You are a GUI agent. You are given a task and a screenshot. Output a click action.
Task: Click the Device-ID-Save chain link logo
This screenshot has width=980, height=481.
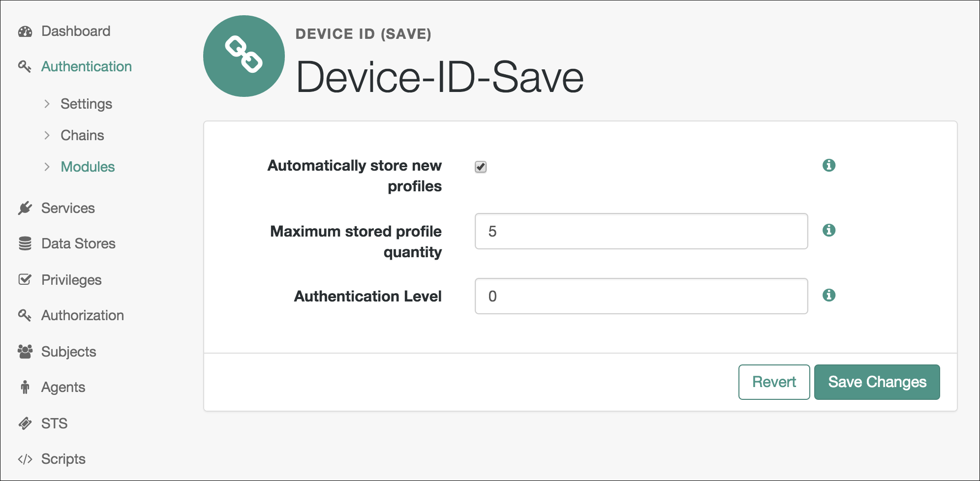point(244,56)
